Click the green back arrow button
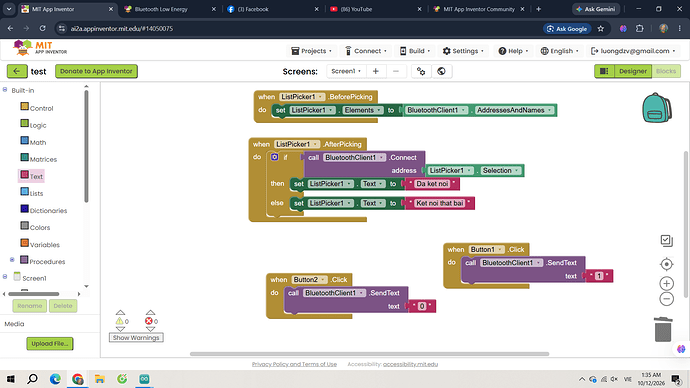Viewport: 690px width, 388px height. click(17, 71)
